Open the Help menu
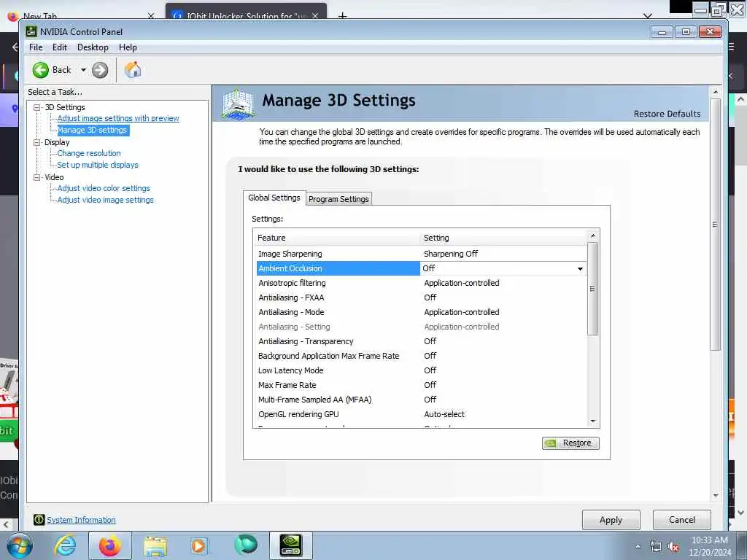 point(128,47)
